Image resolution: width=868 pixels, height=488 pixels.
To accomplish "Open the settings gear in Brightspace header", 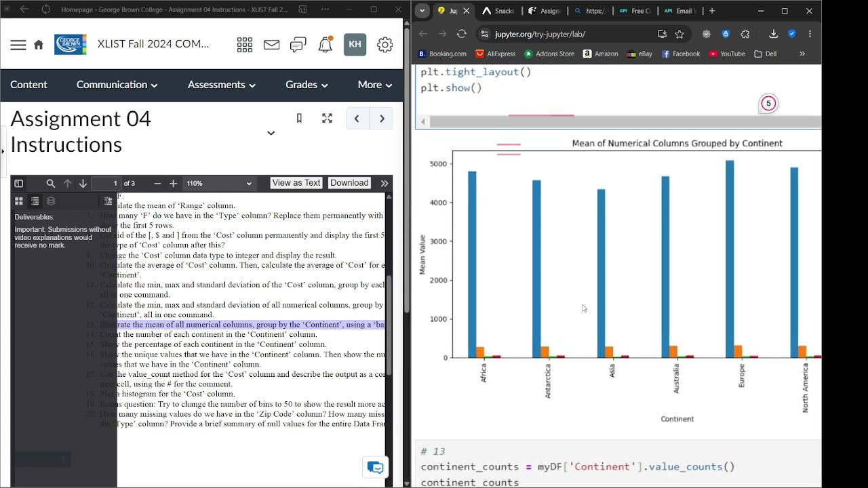I will point(385,45).
